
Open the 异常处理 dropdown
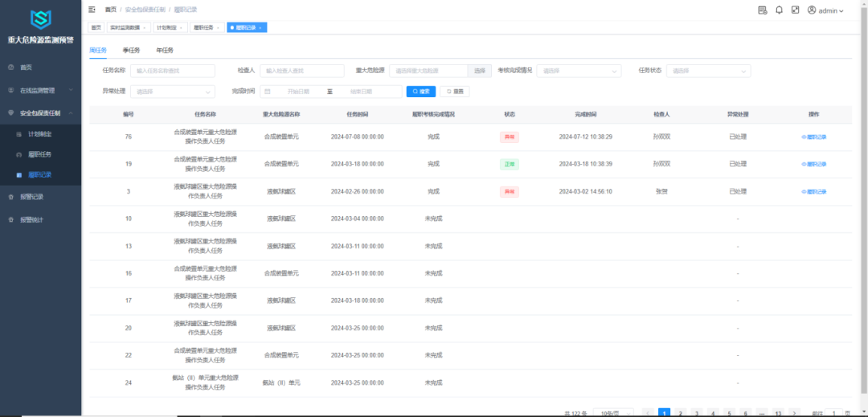point(173,92)
